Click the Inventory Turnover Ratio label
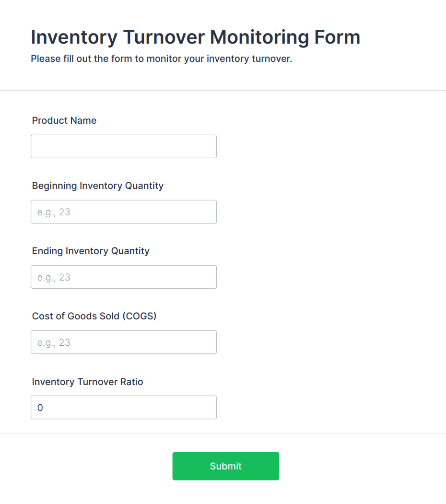The width and height of the screenshot is (446, 504). click(87, 382)
